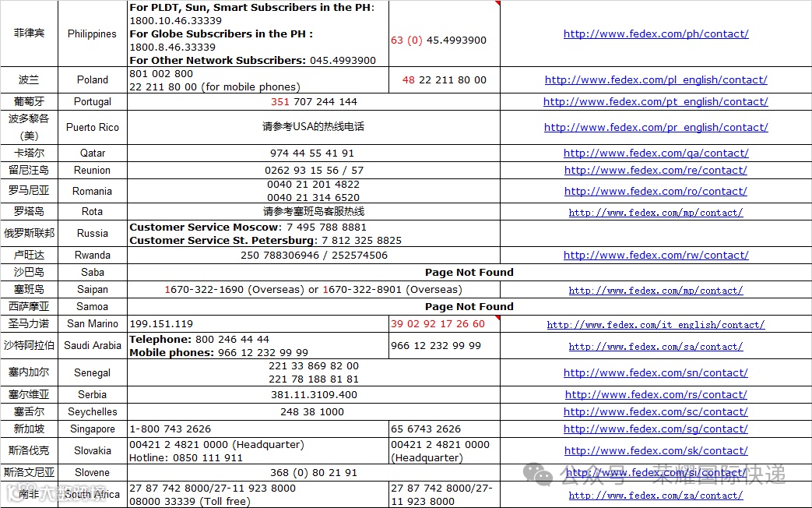
Task: Click the Saba country cell
Action: [92, 272]
